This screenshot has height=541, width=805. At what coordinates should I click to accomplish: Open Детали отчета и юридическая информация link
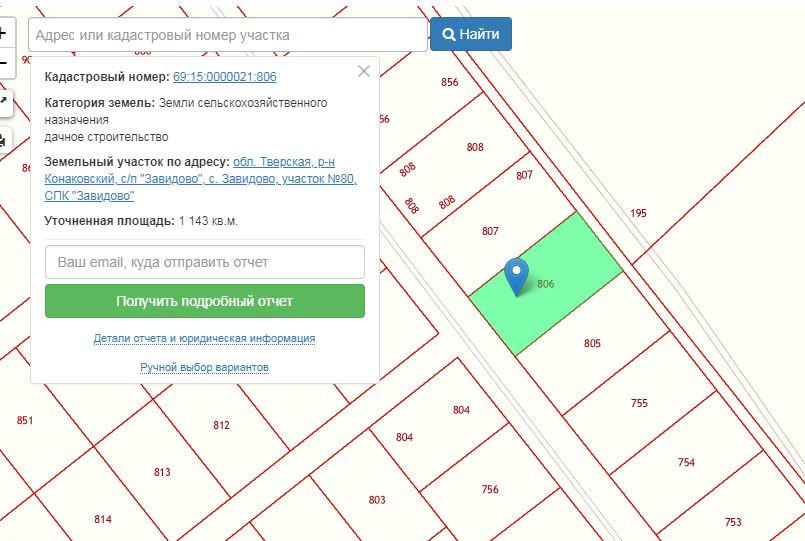[204, 338]
